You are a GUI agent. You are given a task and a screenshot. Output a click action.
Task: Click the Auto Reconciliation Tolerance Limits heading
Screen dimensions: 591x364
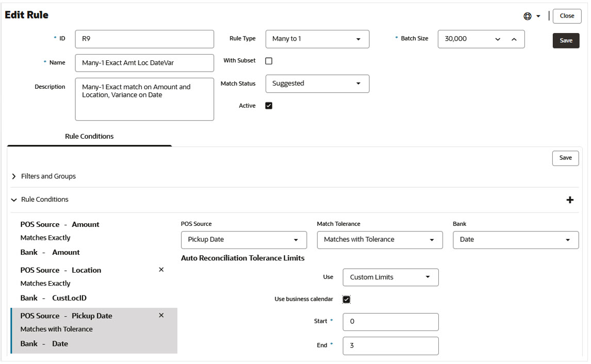[243, 258]
